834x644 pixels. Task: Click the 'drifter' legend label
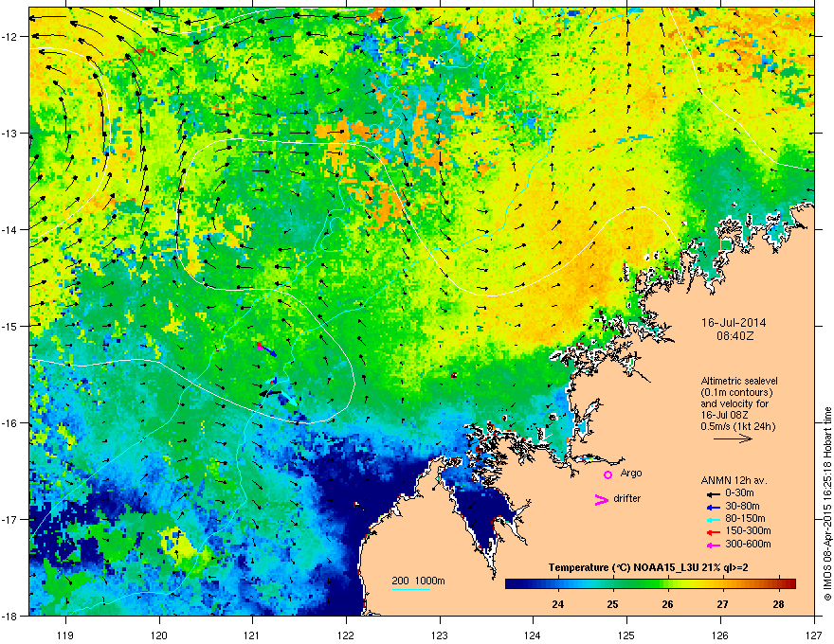[627, 498]
